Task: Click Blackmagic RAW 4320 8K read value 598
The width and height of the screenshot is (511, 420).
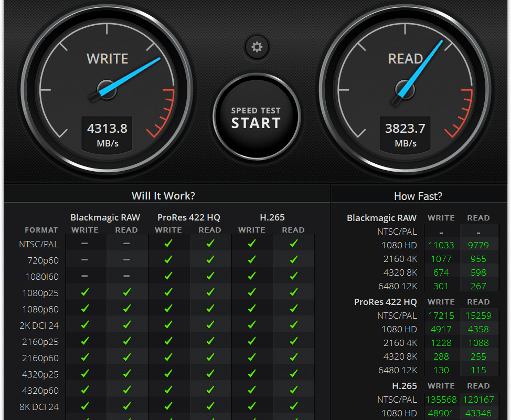Action: pos(478,272)
